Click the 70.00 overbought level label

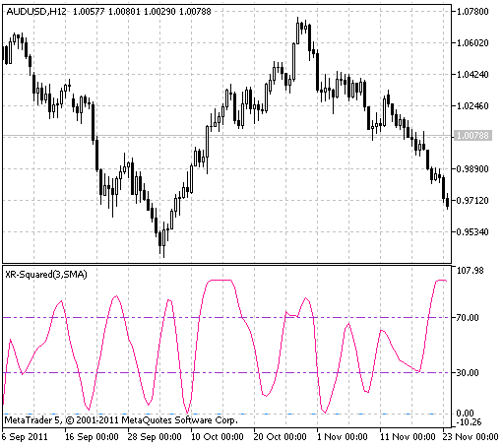click(468, 317)
